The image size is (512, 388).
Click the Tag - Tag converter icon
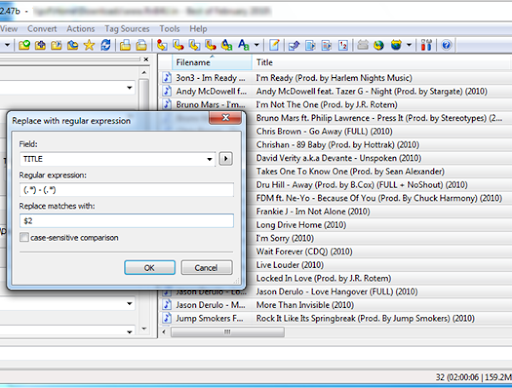(x=227, y=45)
